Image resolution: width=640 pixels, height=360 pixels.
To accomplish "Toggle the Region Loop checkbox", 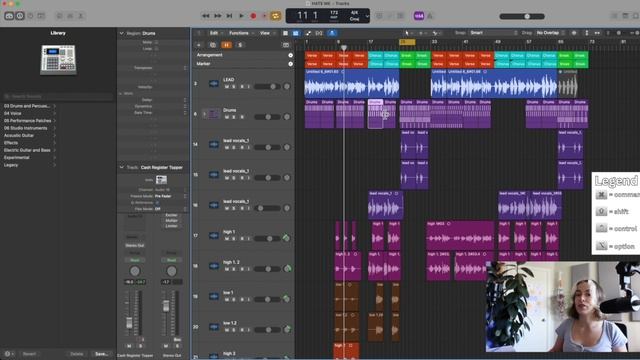I will click(x=156, y=49).
